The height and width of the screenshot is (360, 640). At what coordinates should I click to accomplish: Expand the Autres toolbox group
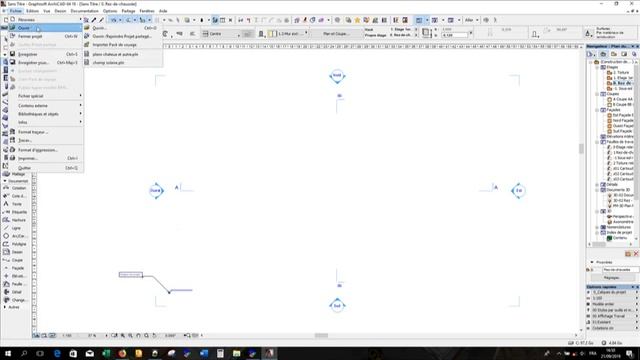[x=5, y=307]
